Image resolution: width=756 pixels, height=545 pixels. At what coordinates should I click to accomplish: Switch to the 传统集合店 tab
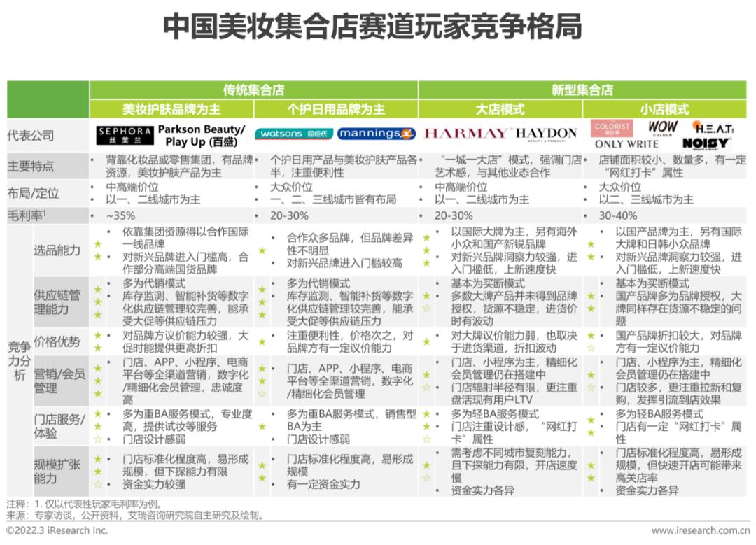[x=254, y=90]
